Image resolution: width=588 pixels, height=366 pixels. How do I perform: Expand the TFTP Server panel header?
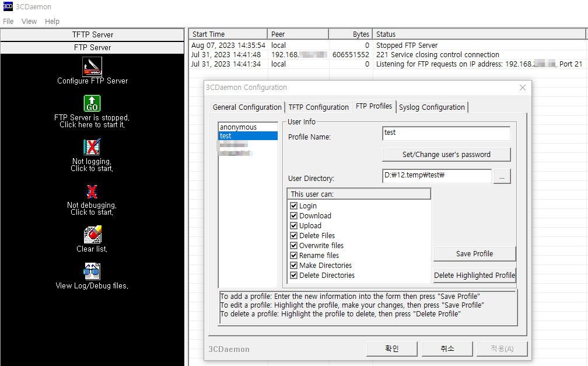pos(92,34)
